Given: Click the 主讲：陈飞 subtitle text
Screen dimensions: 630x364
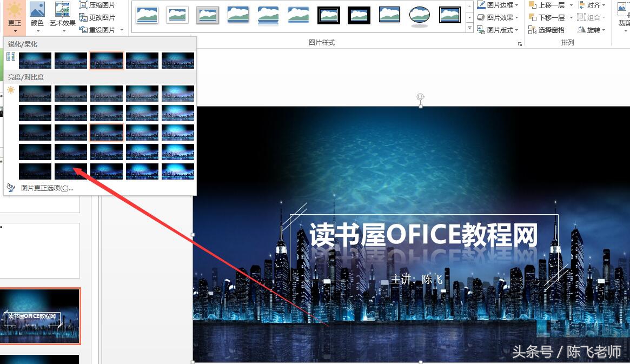Looking at the screenshot, I should pyautogui.click(x=416, y=279).
